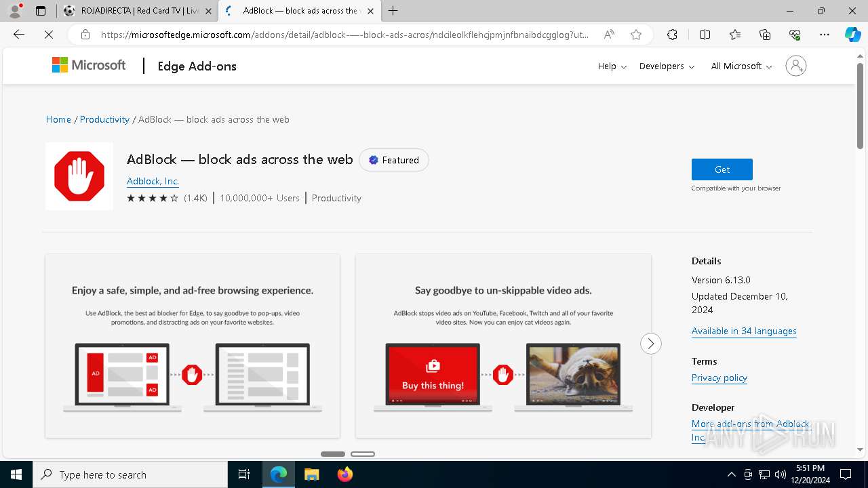Open the Productivity breadcrumb
The image size is (868, 488).
(x=104, y=119)
